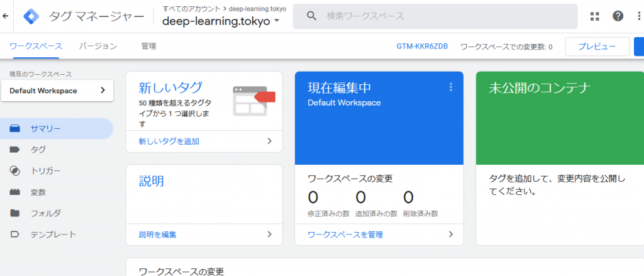Click the プレビュー button

597,47
